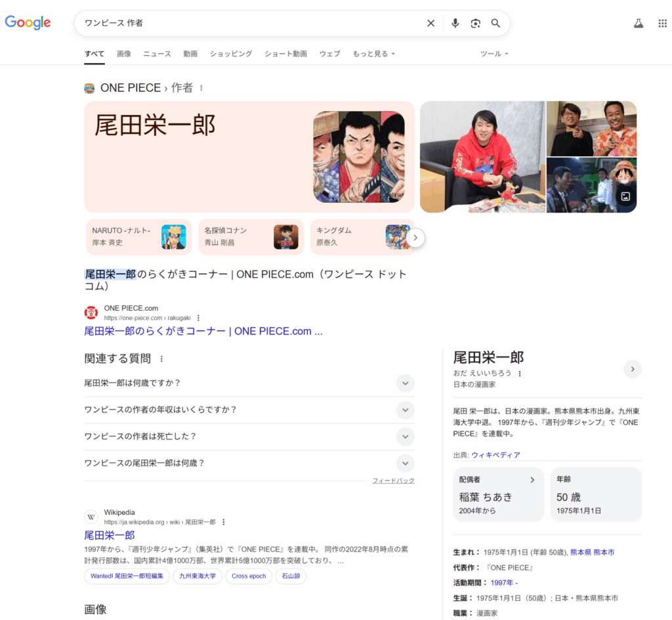672x620 pixels.
Task: Click the magnifying glass search button
Action: (x=495, y=23)
